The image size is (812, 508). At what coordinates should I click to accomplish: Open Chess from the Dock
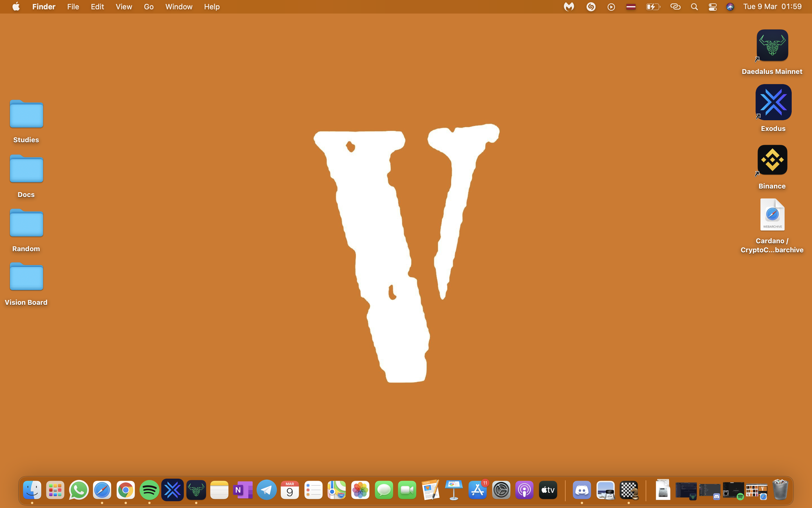coord(629,490)
